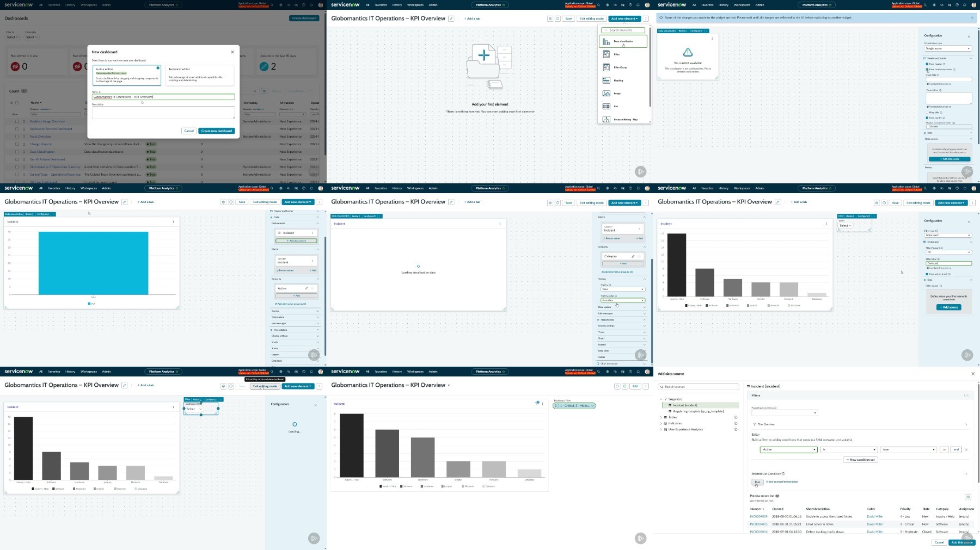Screen dimensions: 980x550
Task: Click Create new dashboard button
Action: coord(217,131)
